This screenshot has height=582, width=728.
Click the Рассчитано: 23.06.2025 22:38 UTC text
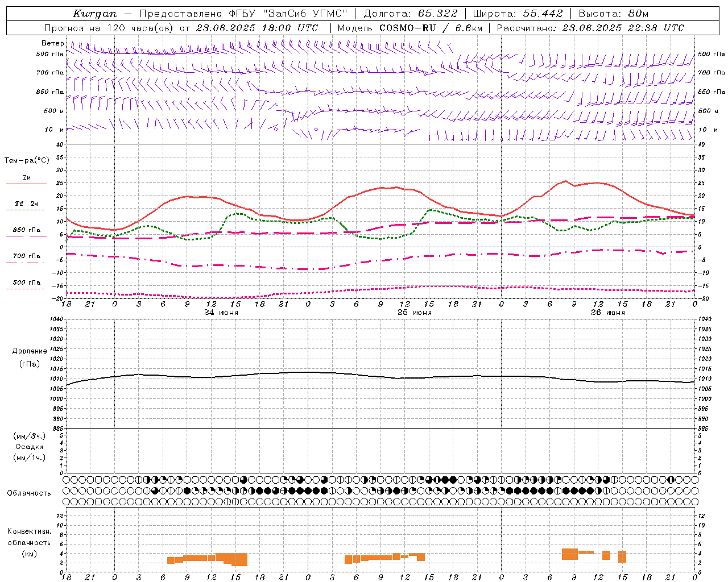590,28
